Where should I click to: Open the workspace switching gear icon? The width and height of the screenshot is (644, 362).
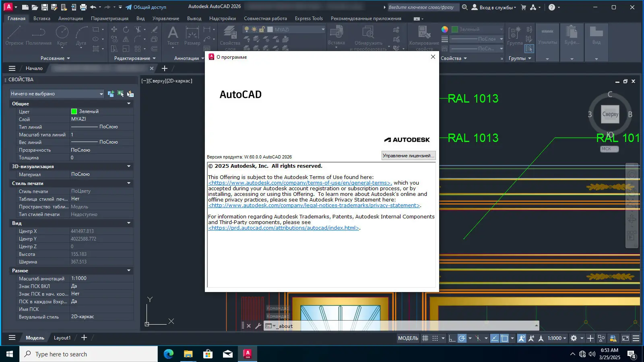click(574, 338)
